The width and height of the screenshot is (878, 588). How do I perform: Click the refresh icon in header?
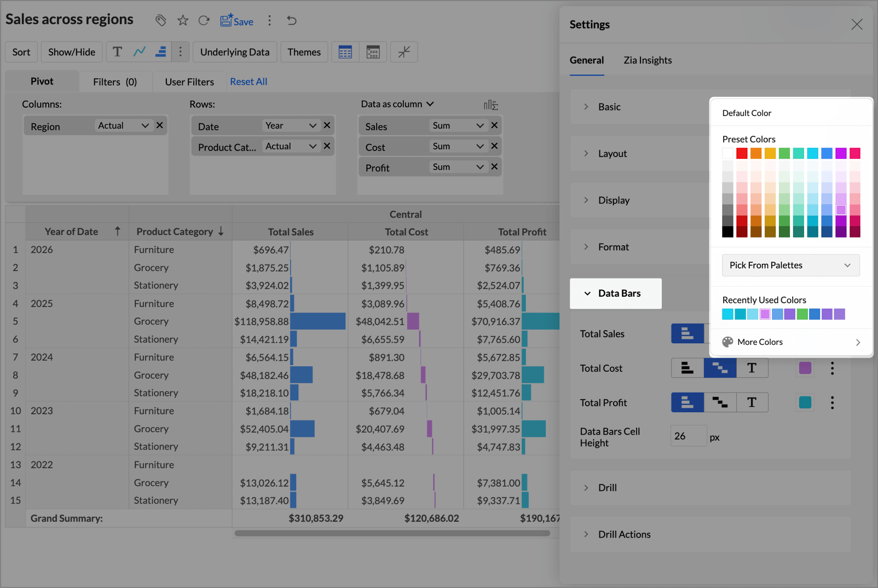tap(204, 21)
